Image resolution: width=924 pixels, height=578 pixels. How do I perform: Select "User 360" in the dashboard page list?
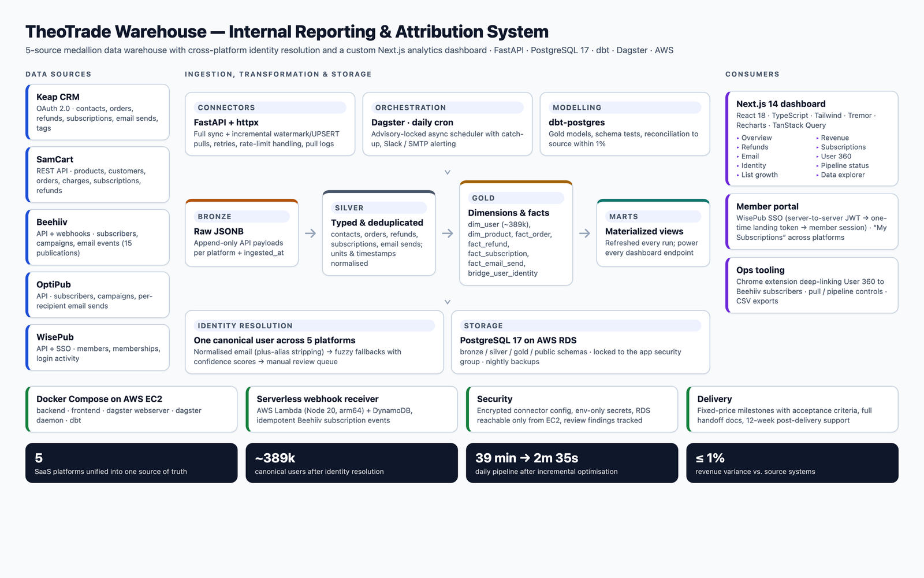836,157
